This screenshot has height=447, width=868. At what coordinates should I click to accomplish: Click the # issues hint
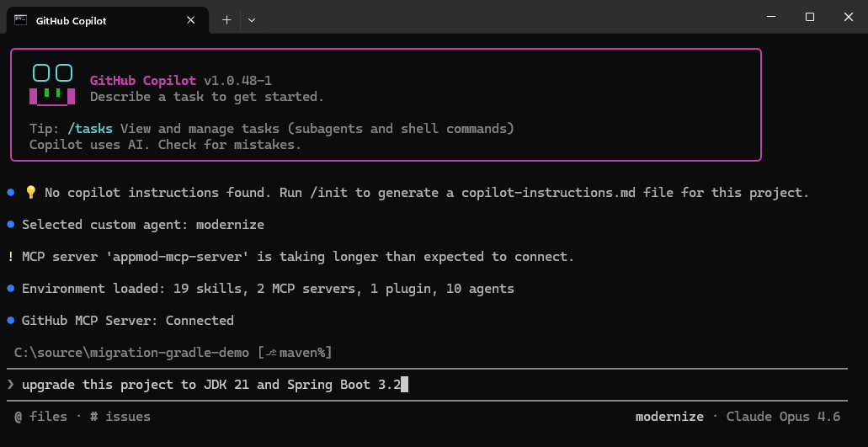tap(120, 417)
